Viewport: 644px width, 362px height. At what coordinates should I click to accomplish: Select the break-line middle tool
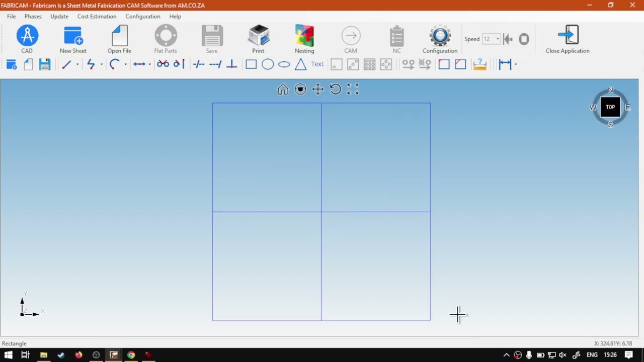[199, 64]
